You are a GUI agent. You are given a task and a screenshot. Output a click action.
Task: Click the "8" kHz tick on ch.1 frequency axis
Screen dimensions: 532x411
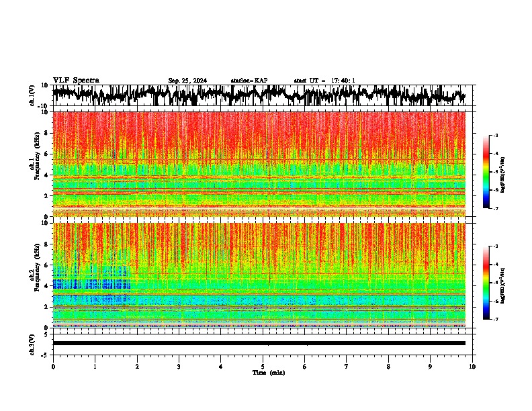pos(46,133)
